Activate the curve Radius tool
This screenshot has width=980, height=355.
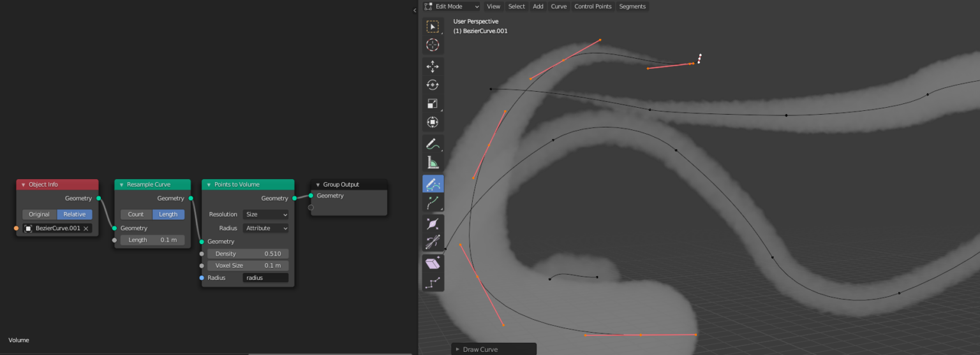[433, 224]
